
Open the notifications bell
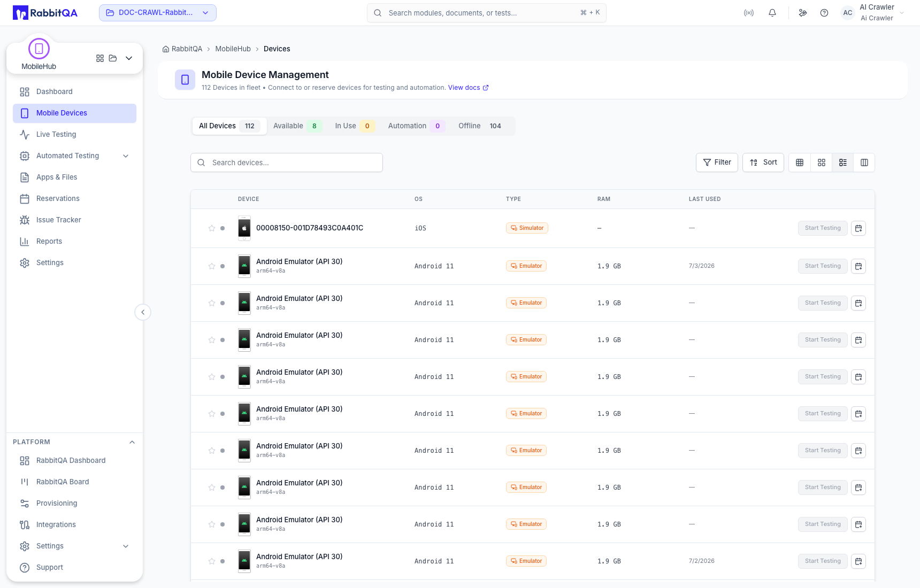tap(772, 13)
